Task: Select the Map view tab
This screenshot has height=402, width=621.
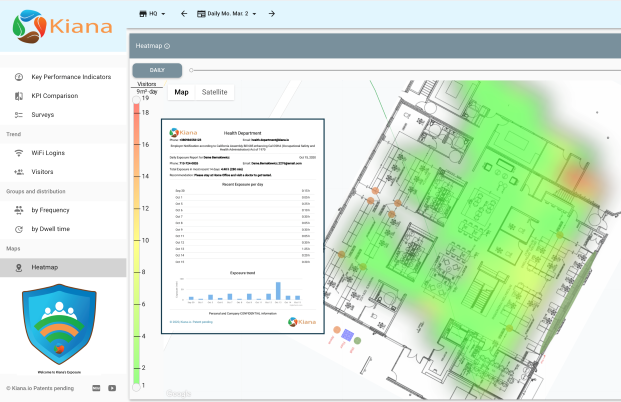Action: (181, 92)
